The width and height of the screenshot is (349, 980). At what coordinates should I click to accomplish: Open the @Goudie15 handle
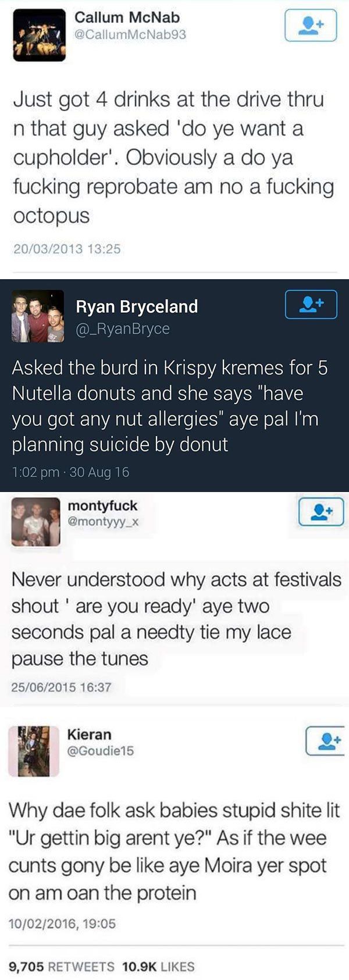tap(101, 751)
